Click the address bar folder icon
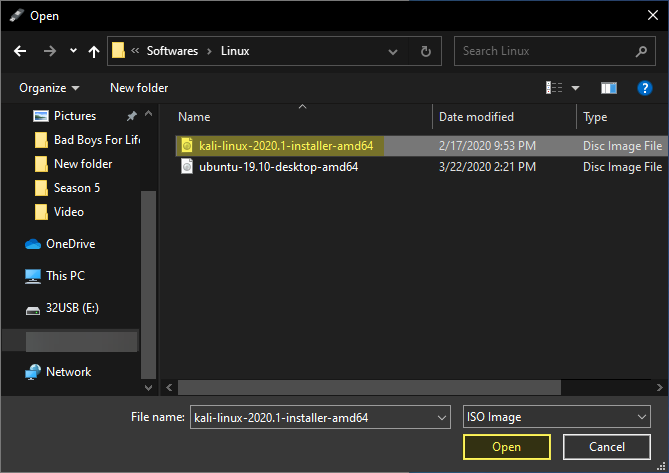 click(118, 51)
